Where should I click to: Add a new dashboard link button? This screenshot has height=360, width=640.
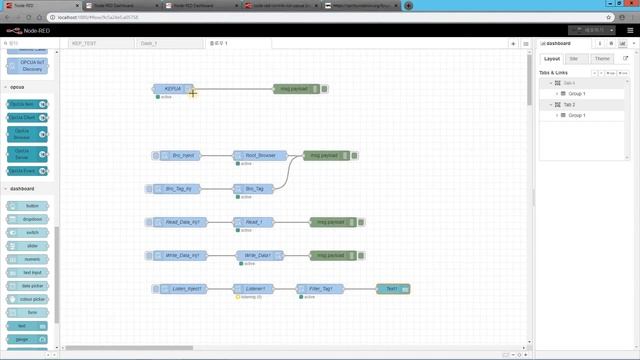pyautogui.click(x=623, y=73)
